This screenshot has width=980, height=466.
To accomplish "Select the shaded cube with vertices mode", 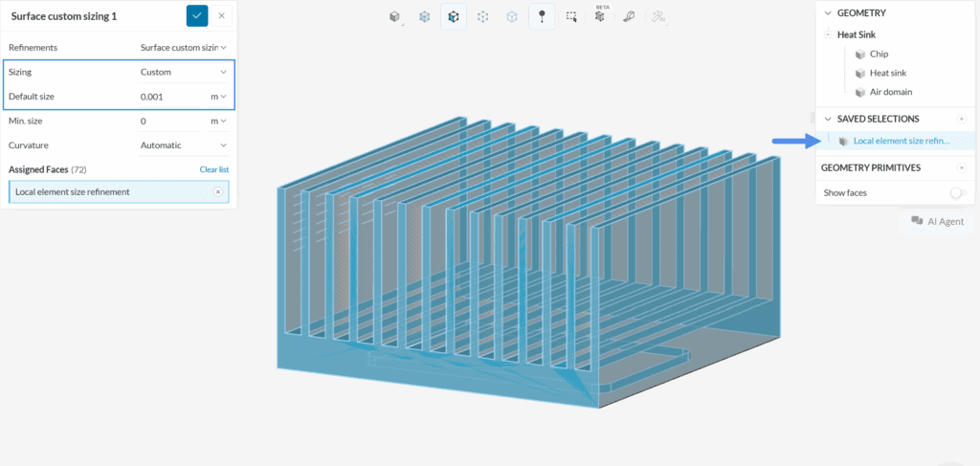I will coord(454,17).
